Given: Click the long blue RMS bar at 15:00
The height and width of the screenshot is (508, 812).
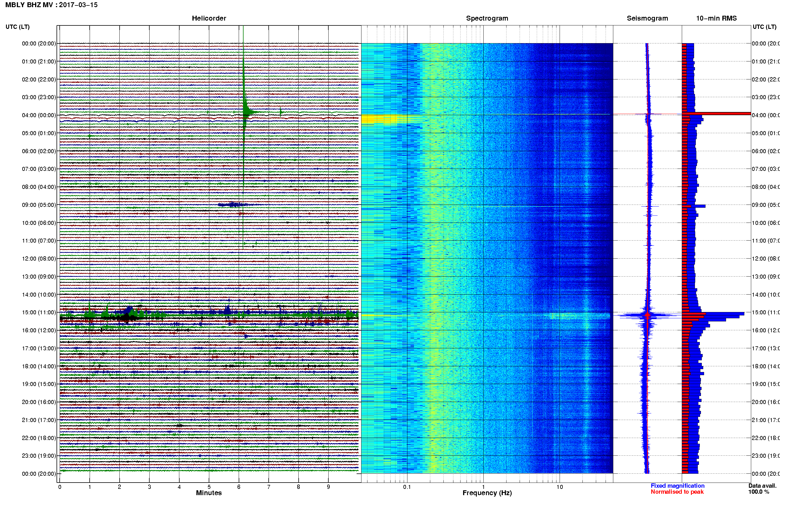Looking at the screenshot, I should click(713, 314).
